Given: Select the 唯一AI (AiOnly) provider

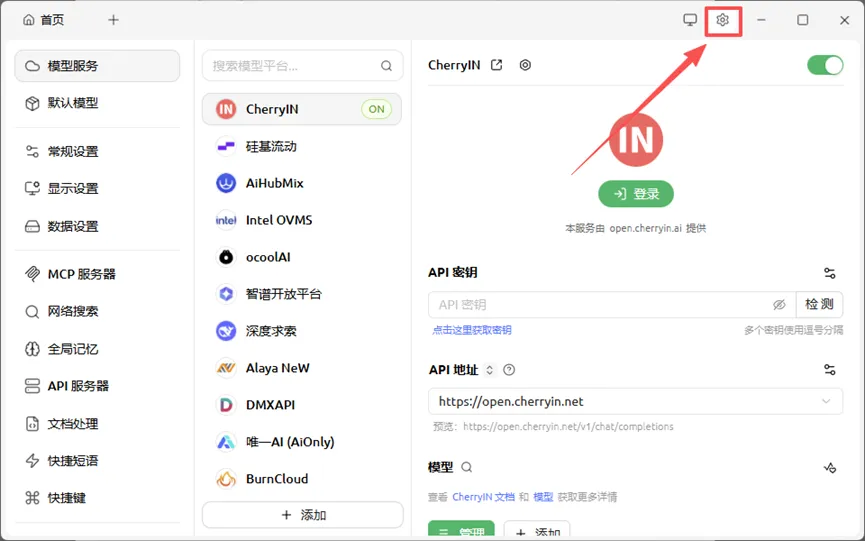Looking at the screenshot, I should tap(302, 442).
